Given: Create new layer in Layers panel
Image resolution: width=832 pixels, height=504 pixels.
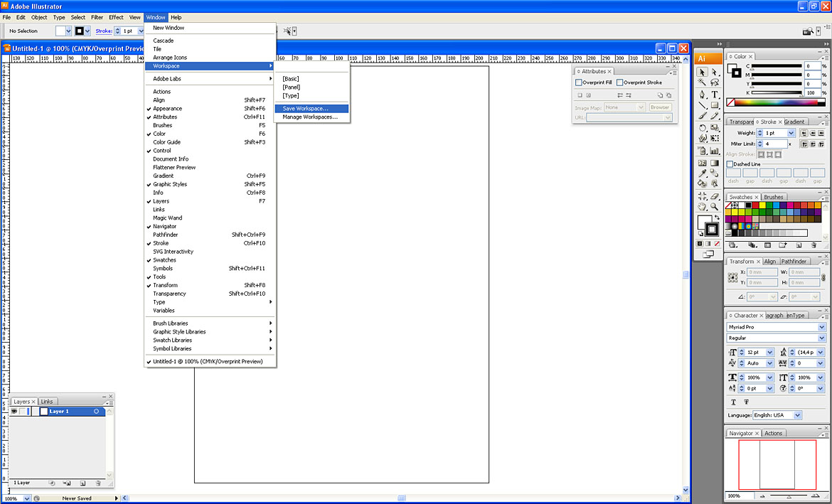Looking at the screenshot, I should (x=82, y=483).
